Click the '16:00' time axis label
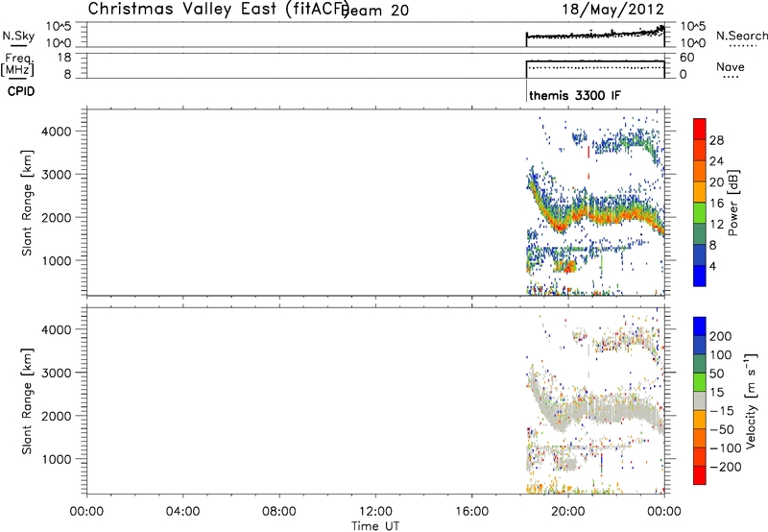Image resolution: width=768 pixels, height=532 pixels. tap(471, 512)
